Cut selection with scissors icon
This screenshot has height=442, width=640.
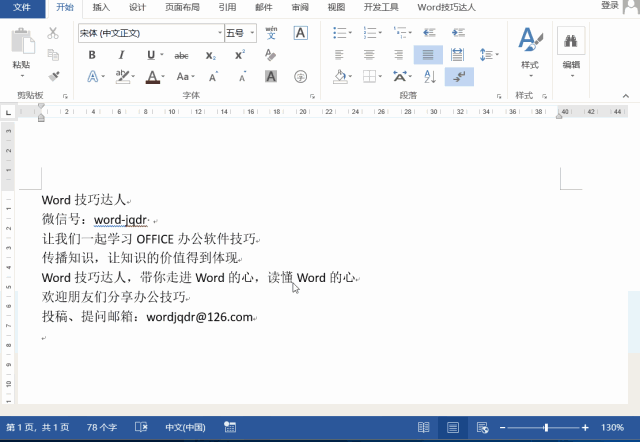(53, 33)
